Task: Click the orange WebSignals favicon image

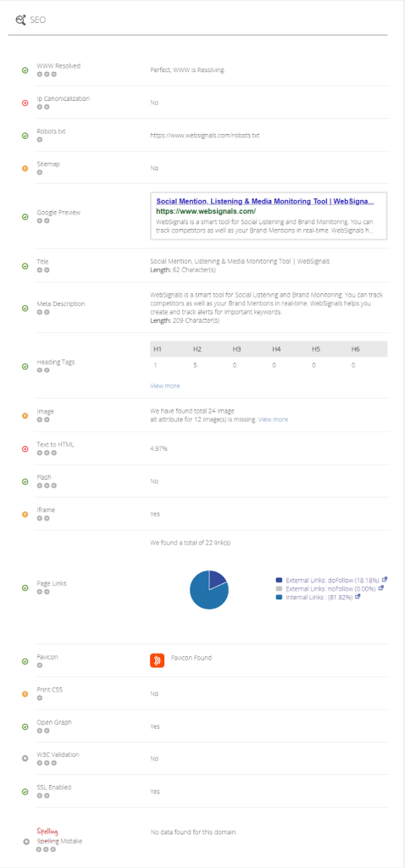Action: click(157, 660)
